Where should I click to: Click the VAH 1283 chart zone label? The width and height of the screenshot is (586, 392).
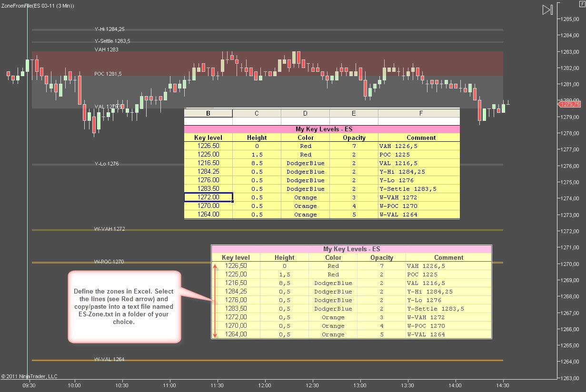(106, 49)
